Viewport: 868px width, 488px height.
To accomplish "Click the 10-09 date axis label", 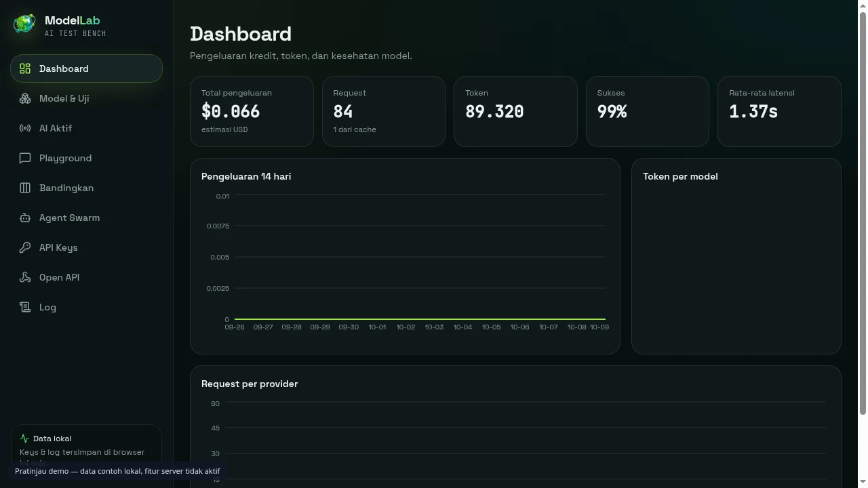I will [x=599, y=327].
